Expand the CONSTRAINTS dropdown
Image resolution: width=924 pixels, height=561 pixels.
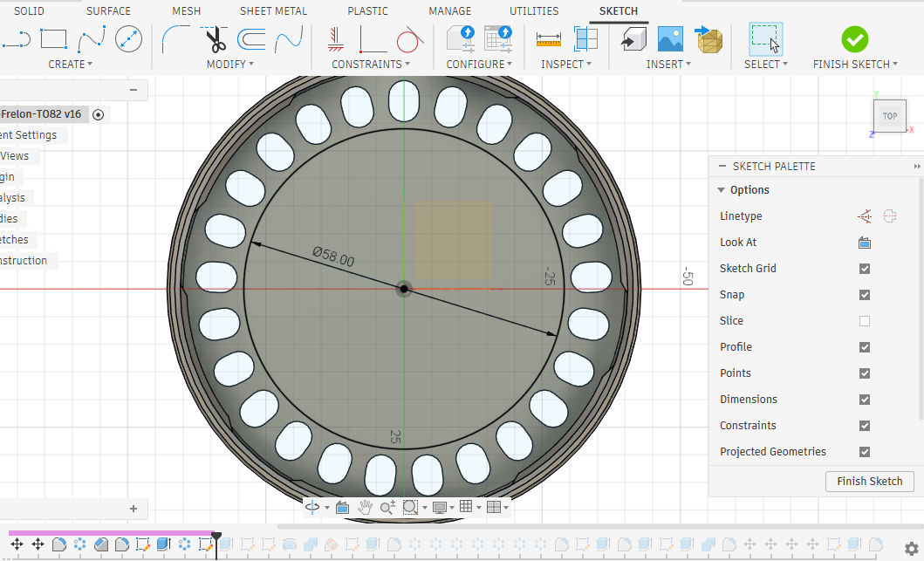(371, 65)
